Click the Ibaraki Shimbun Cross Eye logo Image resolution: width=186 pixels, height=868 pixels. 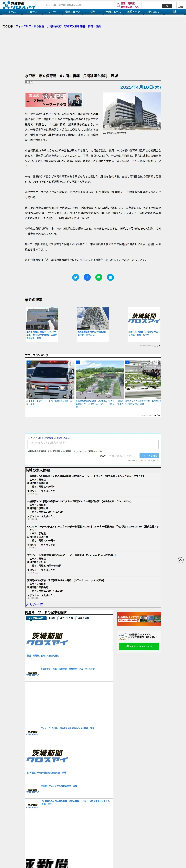pyautogui.click(x=19, y=5)
